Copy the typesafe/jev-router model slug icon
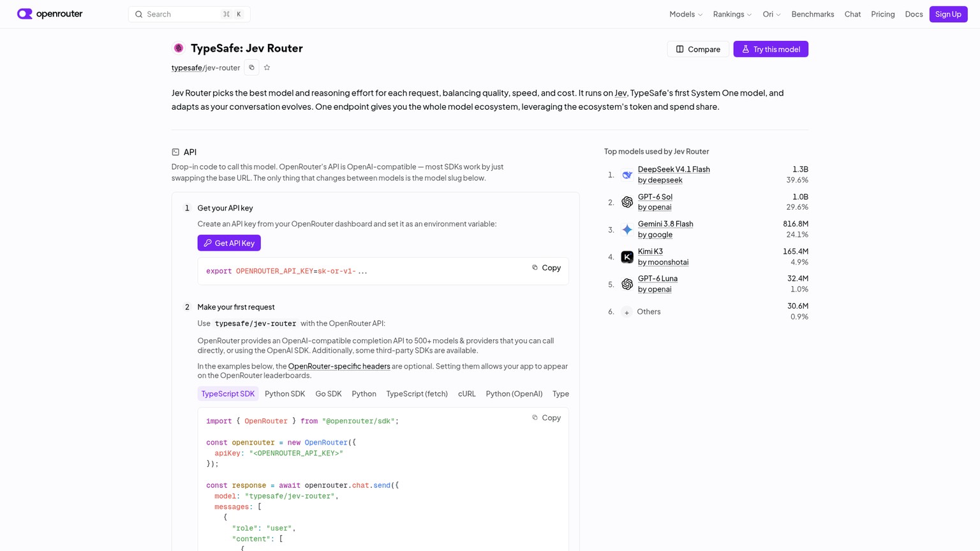The width and height of the screenshot is (980, 551). pos(251,68)
